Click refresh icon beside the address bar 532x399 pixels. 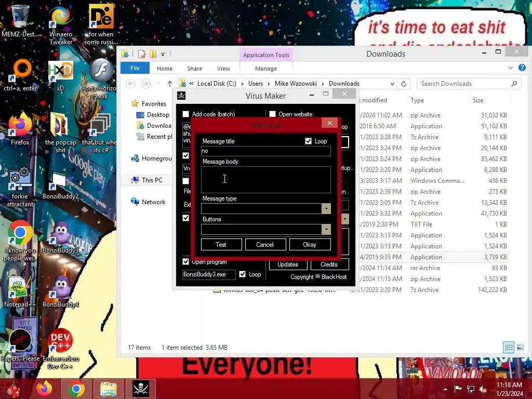[403, 84]
